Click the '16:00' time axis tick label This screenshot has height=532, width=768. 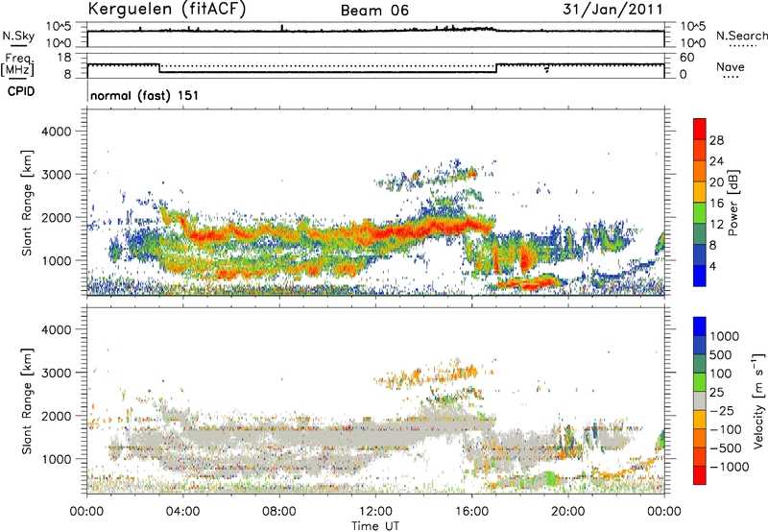471,512
